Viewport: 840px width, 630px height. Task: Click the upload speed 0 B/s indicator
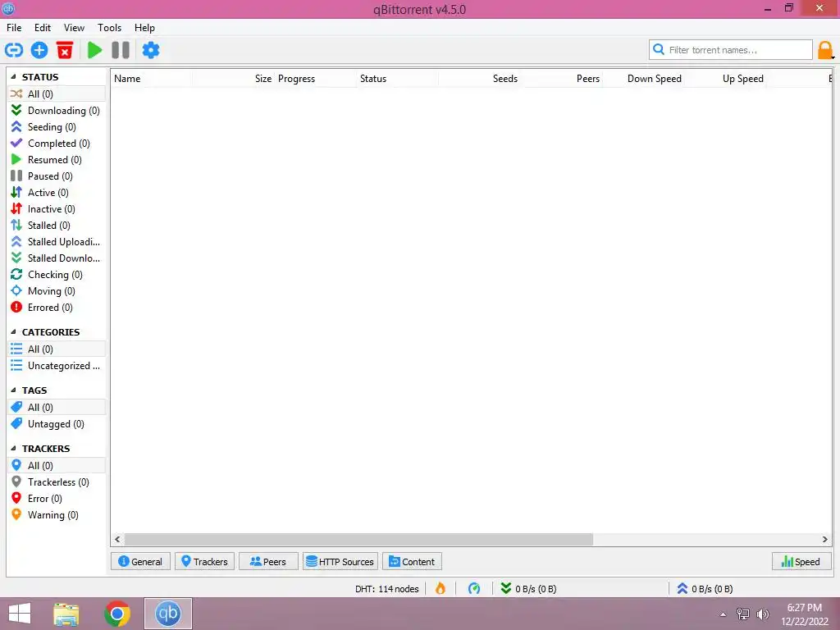tap(705, 589)
